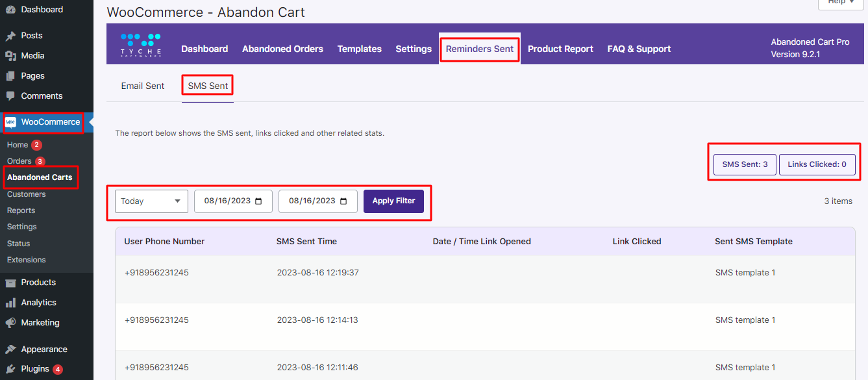Open Status submenu link
Screen dimensions: 868x380
pyautogui.click(x=19, y=244)
